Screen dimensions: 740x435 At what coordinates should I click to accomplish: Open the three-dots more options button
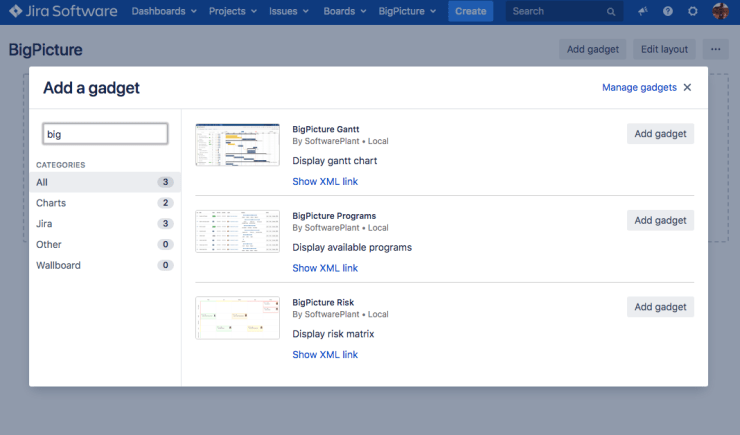click(x=714, y=49)
